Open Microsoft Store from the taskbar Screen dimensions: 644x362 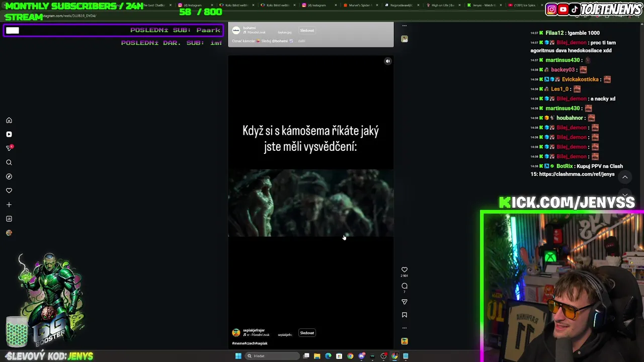339,356
